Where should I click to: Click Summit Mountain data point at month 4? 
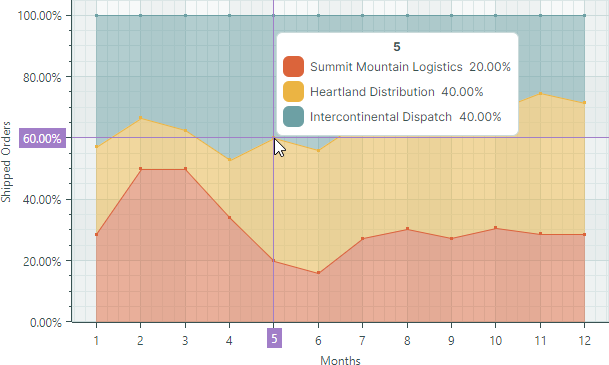pyautogui.click(x=230, y=218)
